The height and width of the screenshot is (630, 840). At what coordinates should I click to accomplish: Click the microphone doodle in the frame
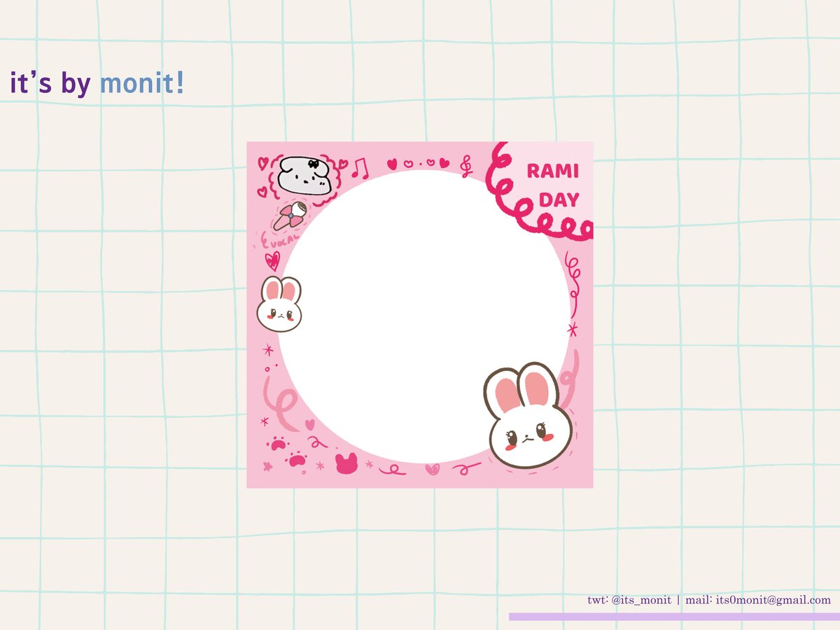pyautogui.click(x=290, y=216)
